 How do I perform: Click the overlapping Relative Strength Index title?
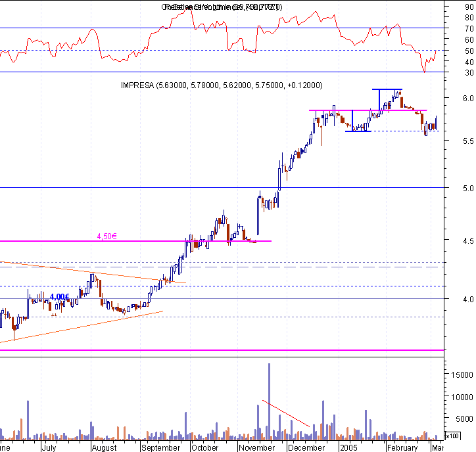[x=222, y=7]
